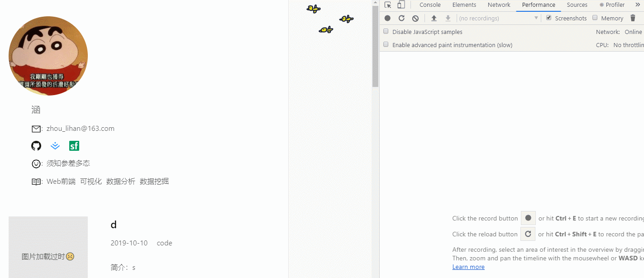Click the motto text 须知参差多态
Screen dimensions: 644x278
[x=68, y=163]
